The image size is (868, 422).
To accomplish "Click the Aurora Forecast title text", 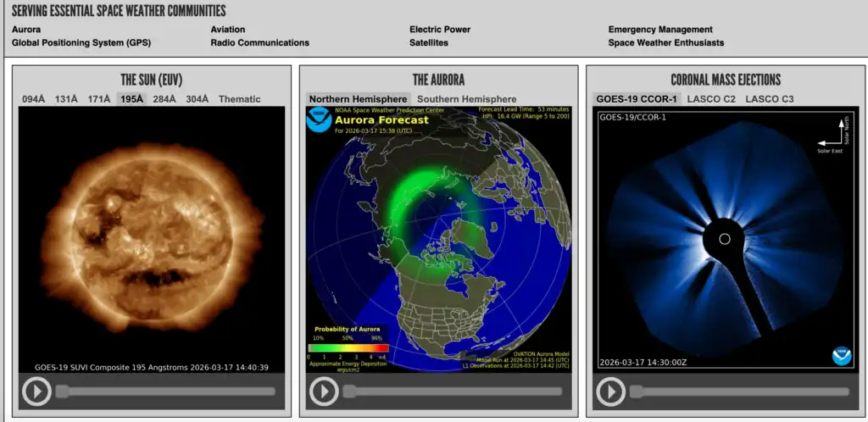I will point(382,120).
